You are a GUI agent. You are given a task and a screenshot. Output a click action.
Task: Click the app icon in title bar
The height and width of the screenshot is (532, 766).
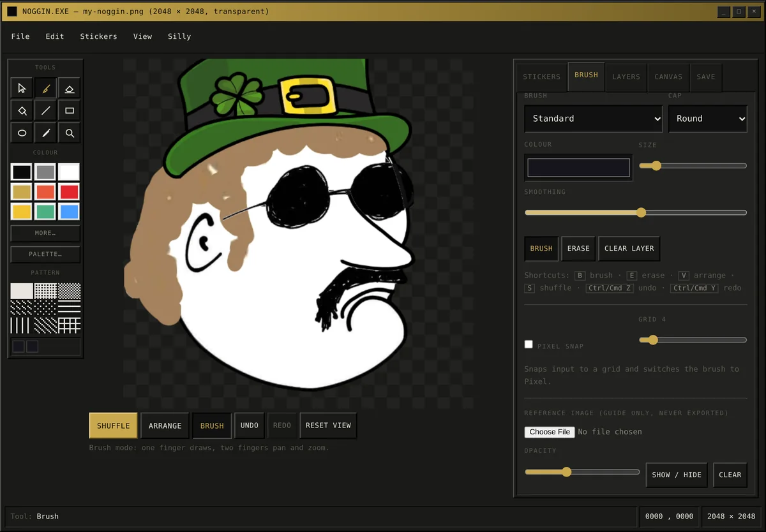tap(12, 11)
